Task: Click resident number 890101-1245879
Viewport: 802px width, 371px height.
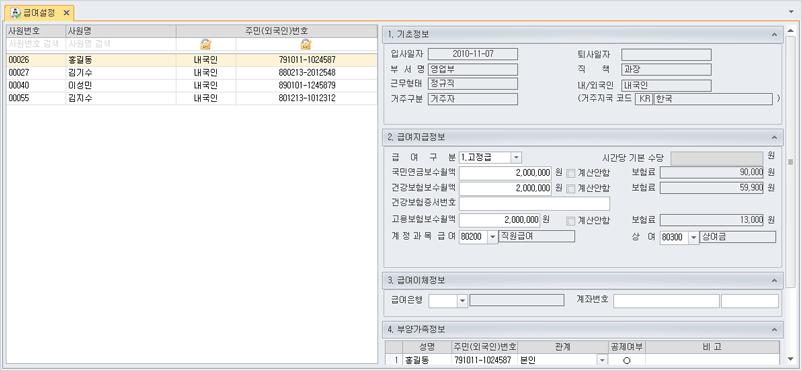Action: (307, 85)
